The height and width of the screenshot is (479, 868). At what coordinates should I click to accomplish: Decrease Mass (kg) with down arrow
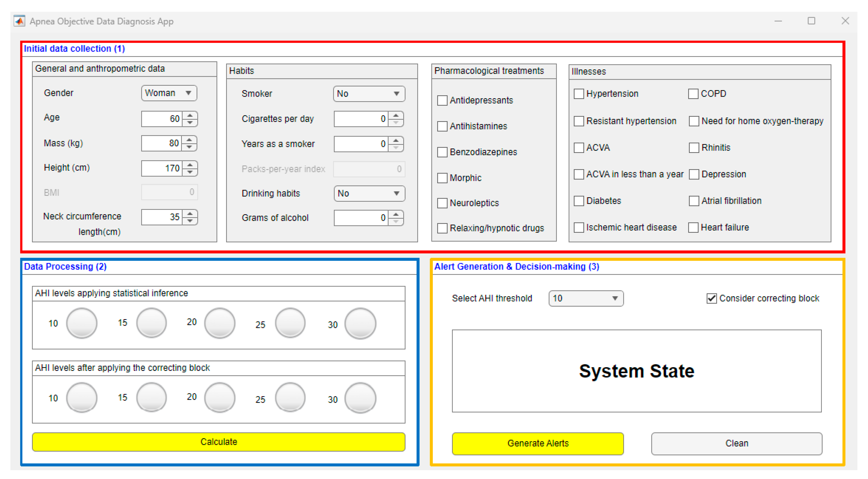(x=189, y=147)
